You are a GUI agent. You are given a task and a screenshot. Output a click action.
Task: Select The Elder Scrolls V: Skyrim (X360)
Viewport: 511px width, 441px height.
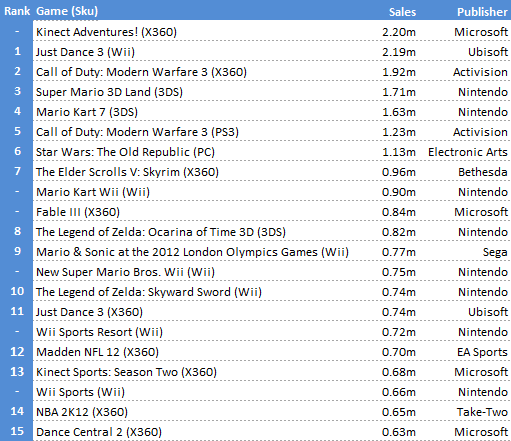127,172
